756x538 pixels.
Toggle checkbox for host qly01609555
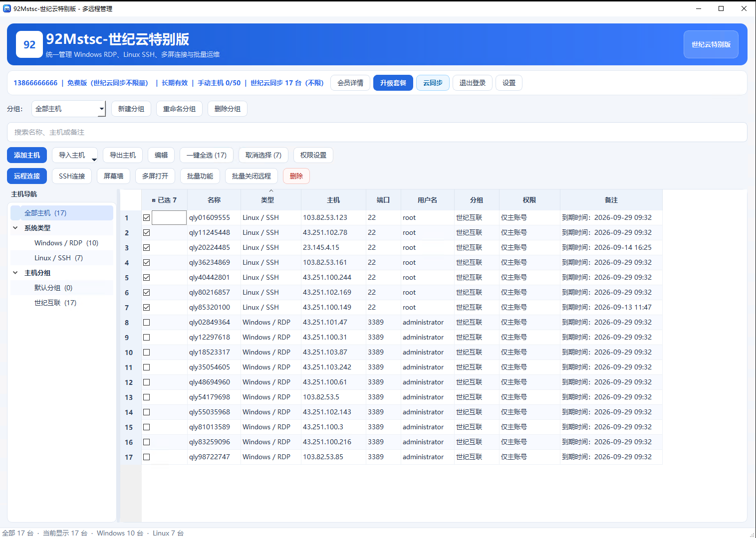(146, 217)
